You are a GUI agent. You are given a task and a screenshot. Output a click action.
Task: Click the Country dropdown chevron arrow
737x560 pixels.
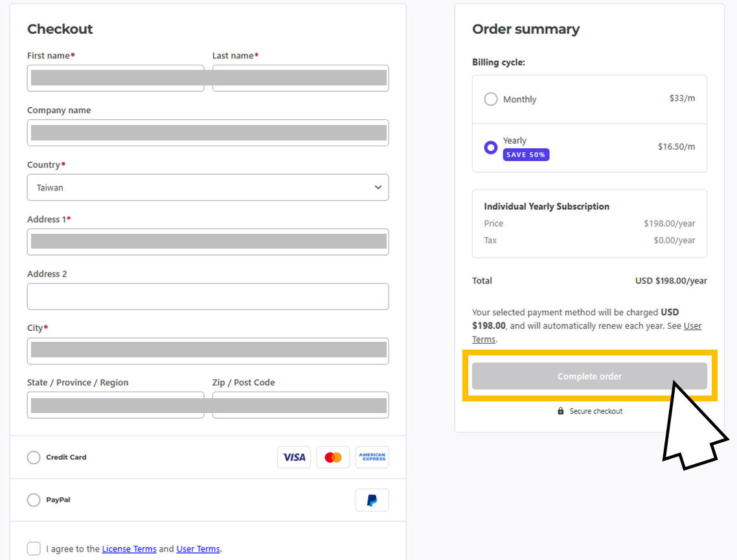[378, 188]
